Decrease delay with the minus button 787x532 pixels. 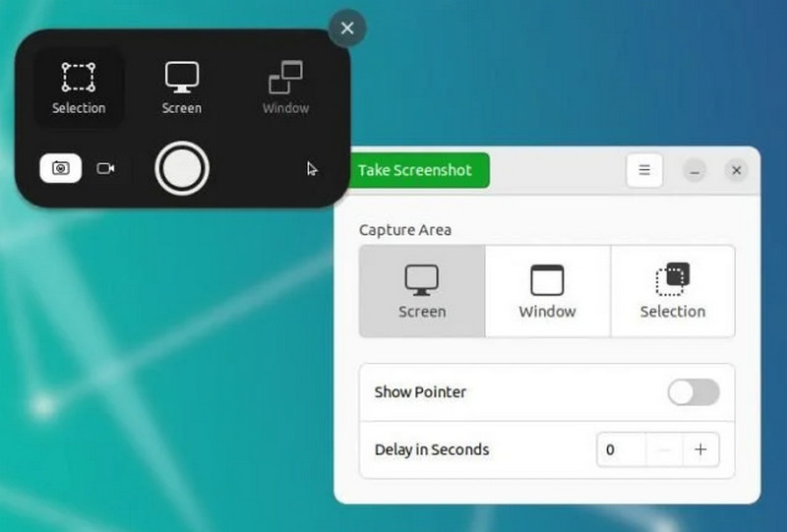[664, 449]
